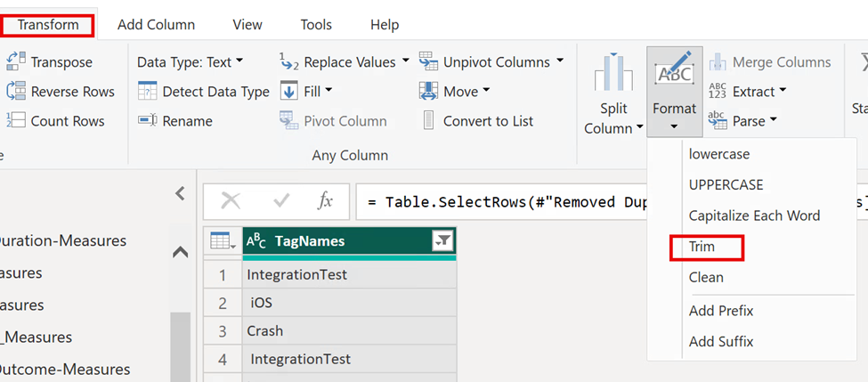Select the row 4 IntegrationTest cell
868x382 pixels.
(349, 360)
